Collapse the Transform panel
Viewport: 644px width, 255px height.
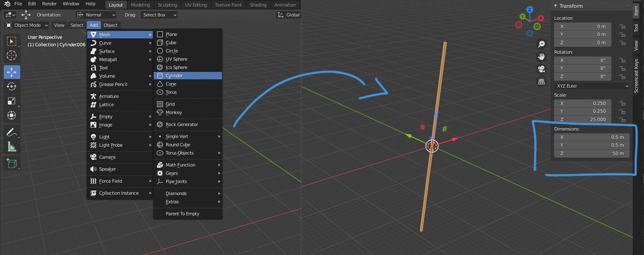[556, 6]
